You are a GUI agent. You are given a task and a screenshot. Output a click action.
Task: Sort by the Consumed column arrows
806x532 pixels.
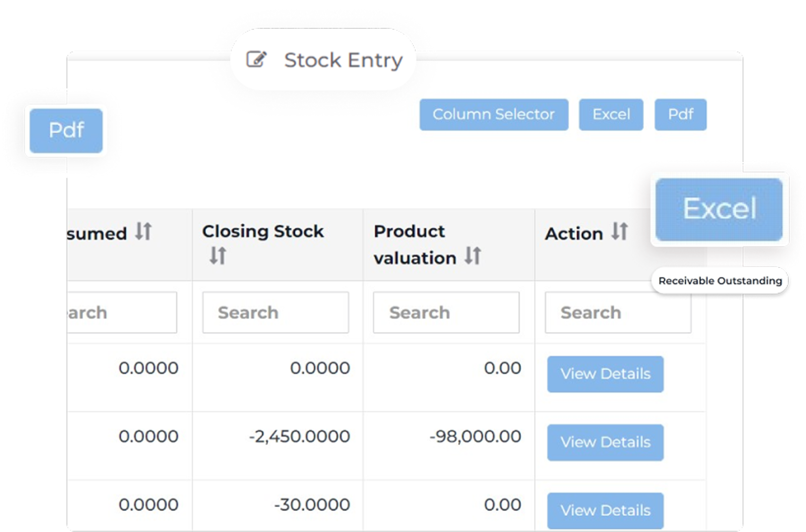143,232
